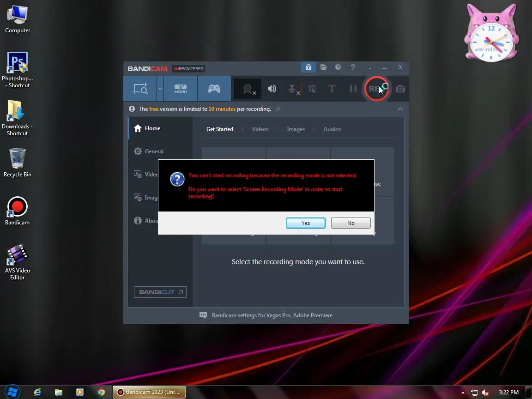Image resolution: width=532 pixels, height=399 pixels.
Task: Decline with the No button in dialog
Action: tap(351, 223)
